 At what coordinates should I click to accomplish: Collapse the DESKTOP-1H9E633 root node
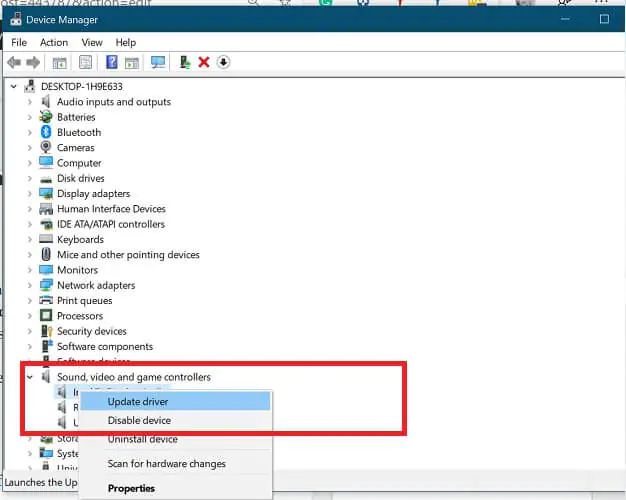[x=14, y=86]
